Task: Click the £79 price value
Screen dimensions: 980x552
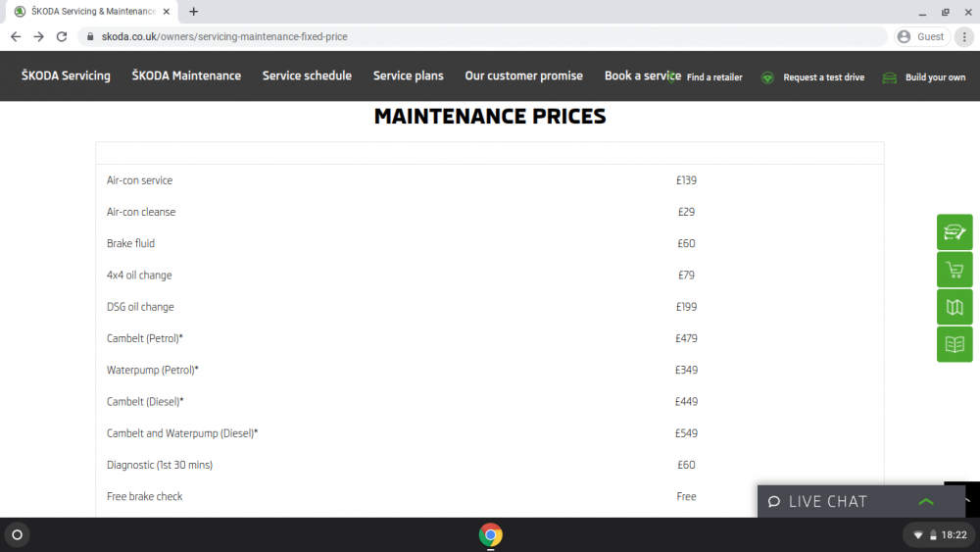Action: coord(686,276)
